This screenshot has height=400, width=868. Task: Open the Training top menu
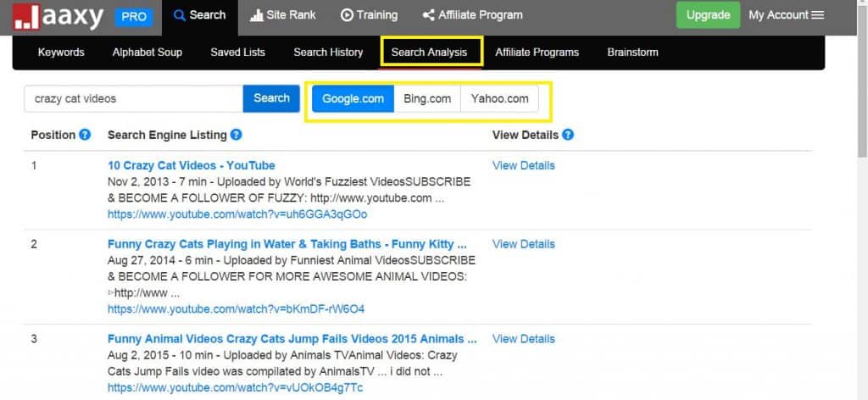point(370,15)
